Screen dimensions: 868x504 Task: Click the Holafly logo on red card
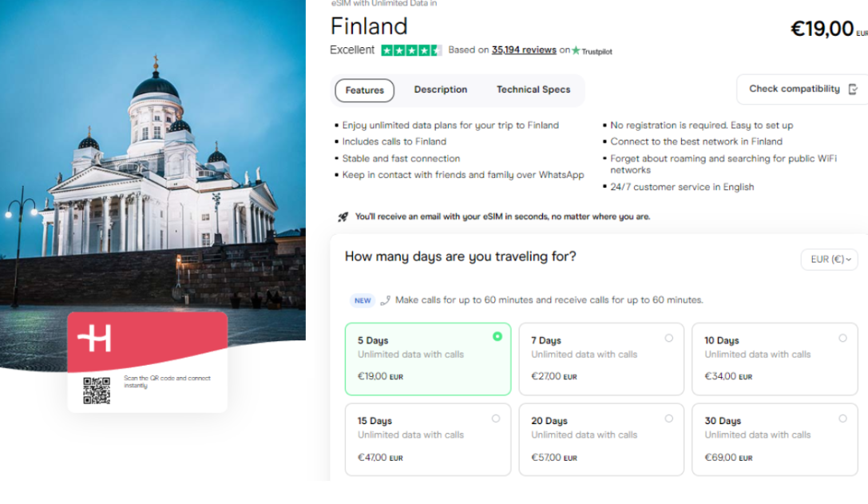[94, 338]
